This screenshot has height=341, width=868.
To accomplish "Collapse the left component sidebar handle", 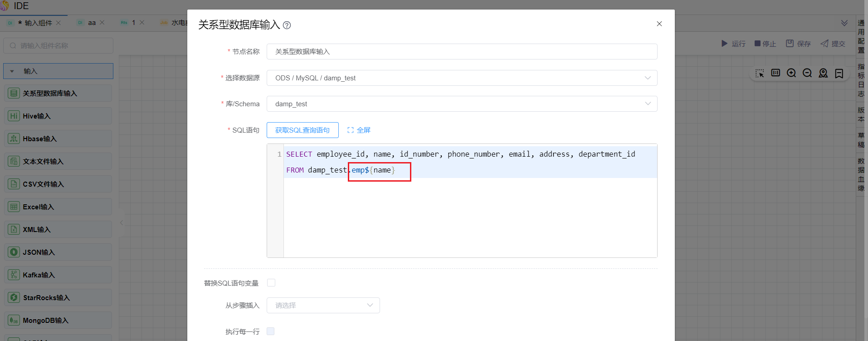I will [x=121, y=222].
